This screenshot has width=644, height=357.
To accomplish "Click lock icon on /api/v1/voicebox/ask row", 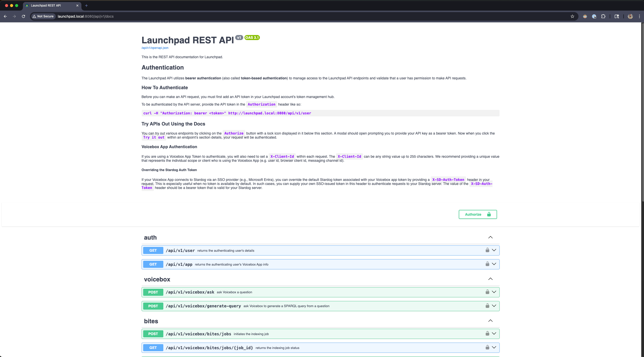I will click(x=487, y=292).
